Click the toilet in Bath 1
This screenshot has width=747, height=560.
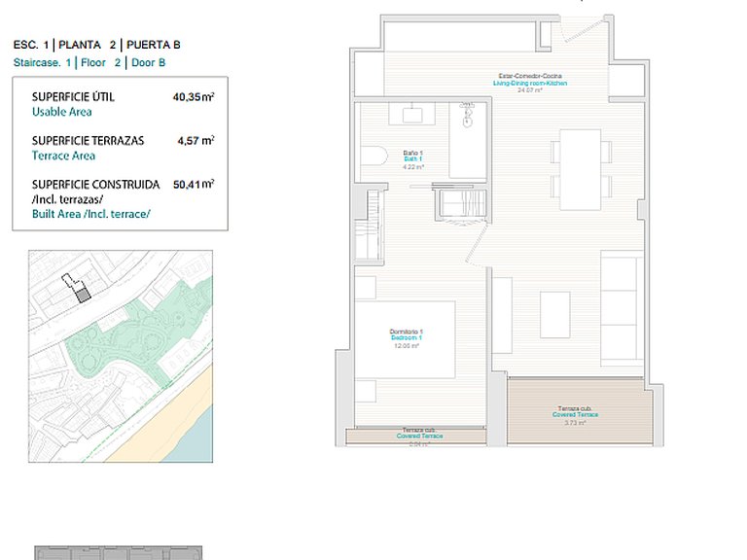tap(373, 156)
